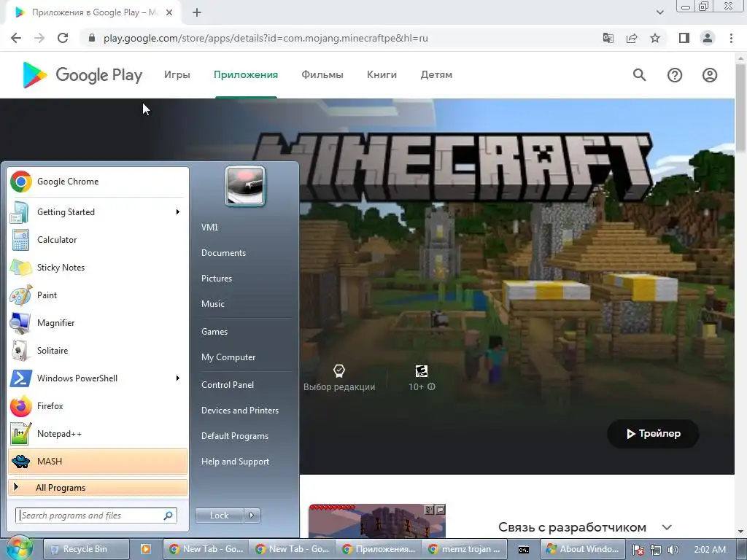
Task: Click the share icon in the address bar
Action: tap(632, 38)
